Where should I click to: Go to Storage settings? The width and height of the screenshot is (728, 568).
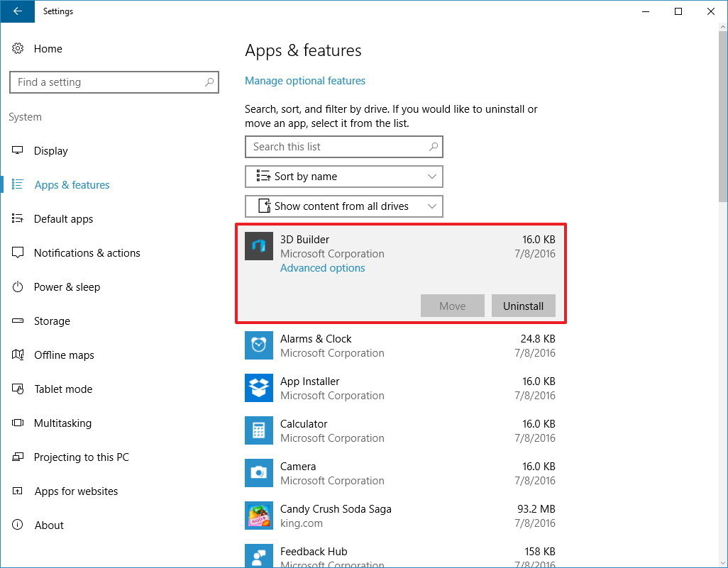52,321
